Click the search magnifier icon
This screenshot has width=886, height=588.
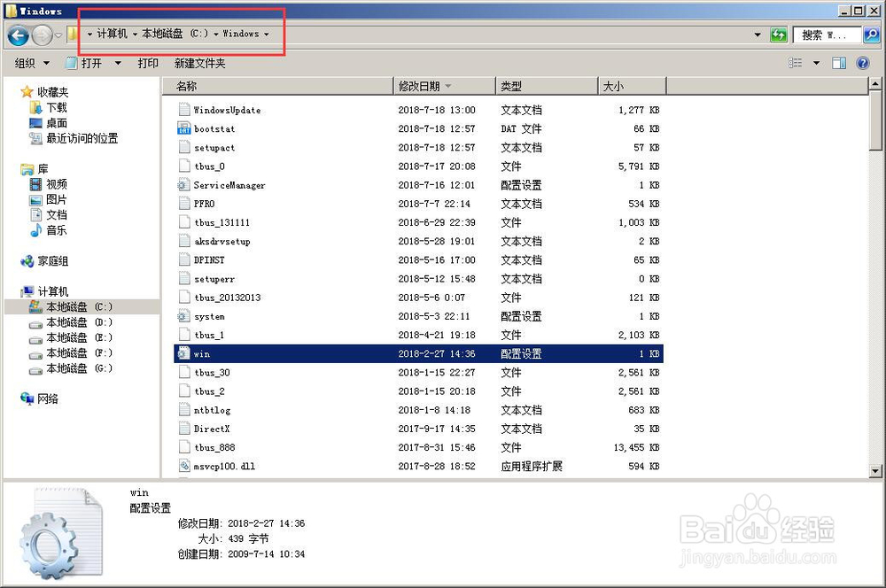coord(871,35)
